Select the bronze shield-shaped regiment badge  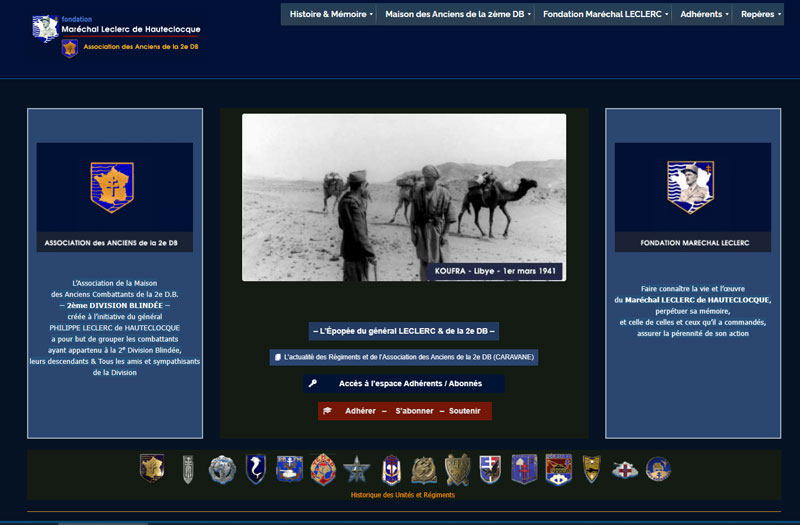pyautogui.click(x=457, y=469)
